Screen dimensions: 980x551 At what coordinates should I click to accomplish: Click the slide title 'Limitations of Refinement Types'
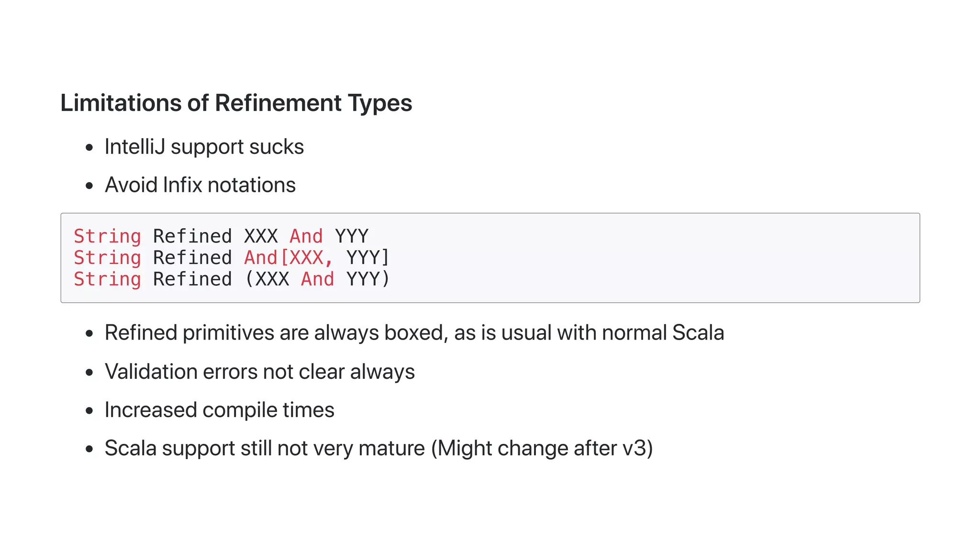click(236, 103)
